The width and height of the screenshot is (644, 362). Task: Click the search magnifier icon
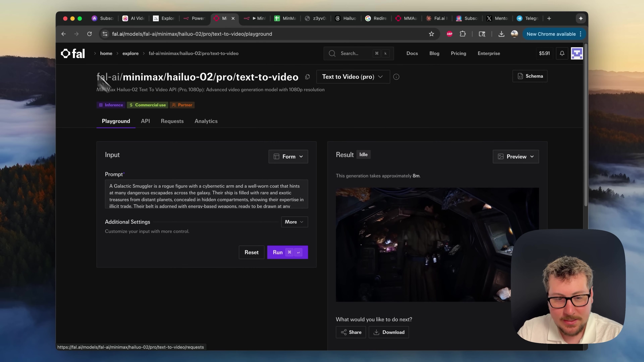tap(332, 53)
